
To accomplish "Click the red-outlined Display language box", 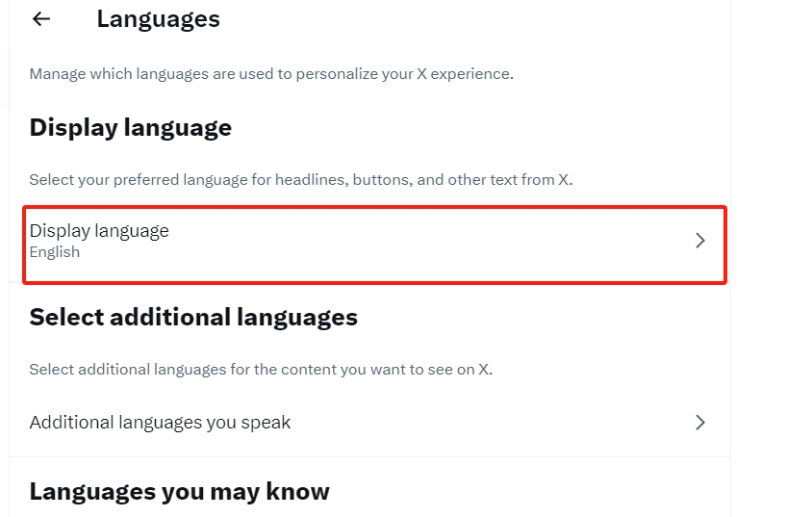I will [x=374, y=245].
